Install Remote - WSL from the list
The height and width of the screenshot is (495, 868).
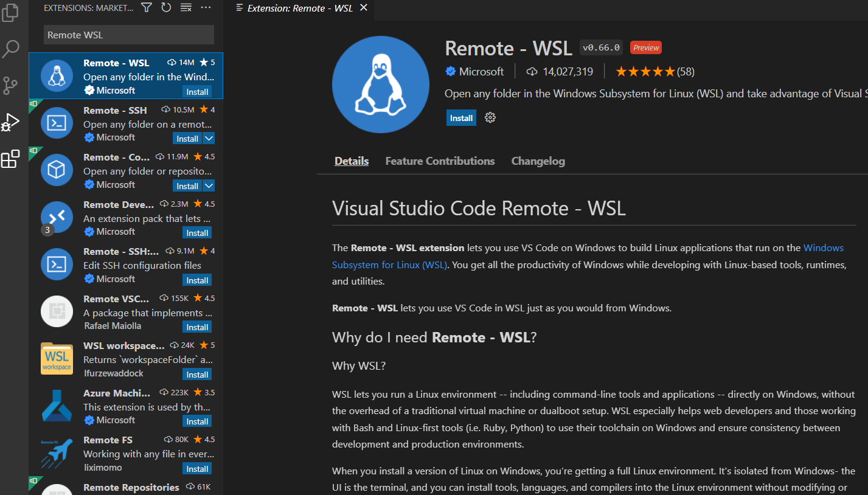pyautogui.click(x=197, y=92)
